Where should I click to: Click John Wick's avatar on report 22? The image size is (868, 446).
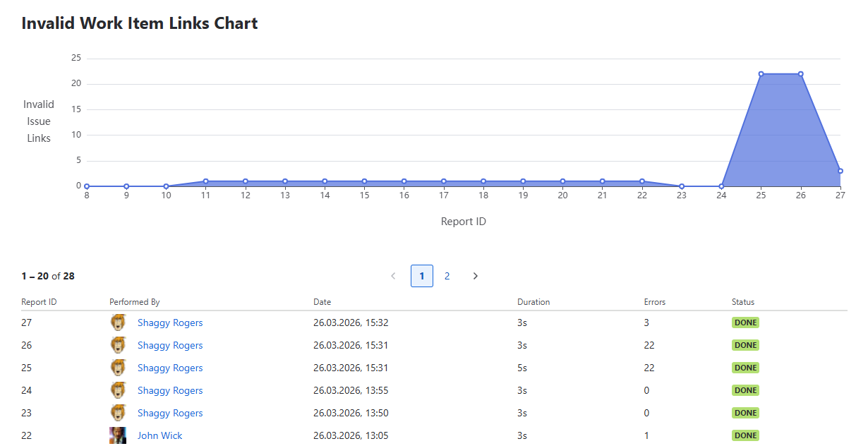point(118,435)
